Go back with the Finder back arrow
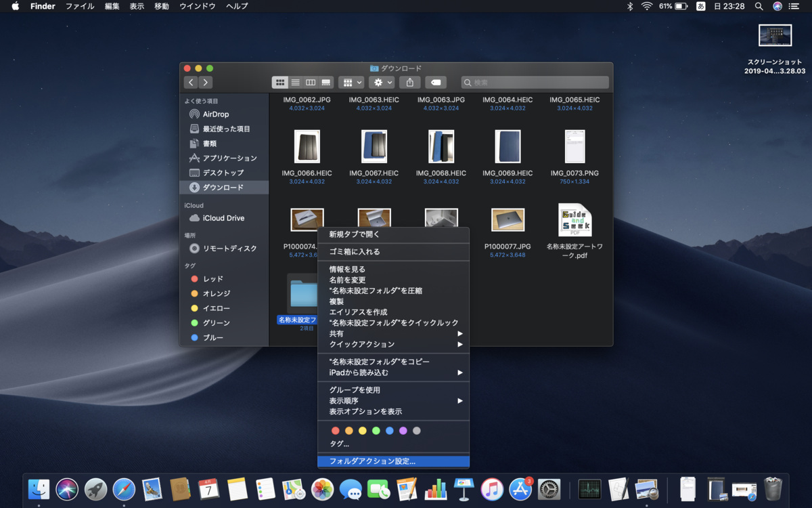The width and height of the screenshot is (812, 508). (x=191, y=82)
